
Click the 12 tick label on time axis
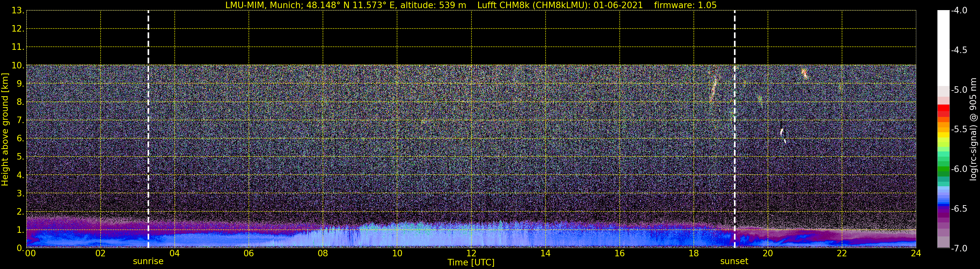coord(471,253)
